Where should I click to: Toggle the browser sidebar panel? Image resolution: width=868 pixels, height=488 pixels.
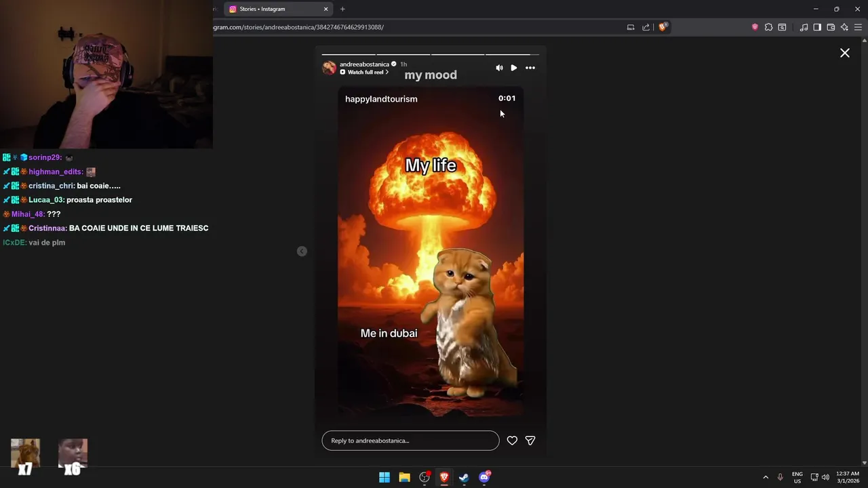coord(817,27)
